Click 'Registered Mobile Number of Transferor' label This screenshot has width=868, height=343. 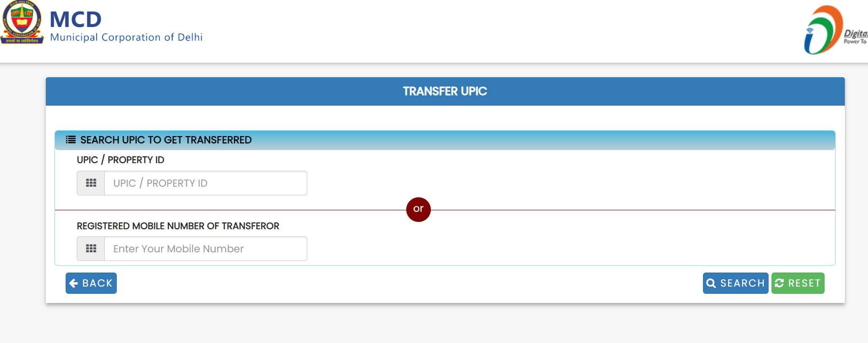click(x=178, y=226)
